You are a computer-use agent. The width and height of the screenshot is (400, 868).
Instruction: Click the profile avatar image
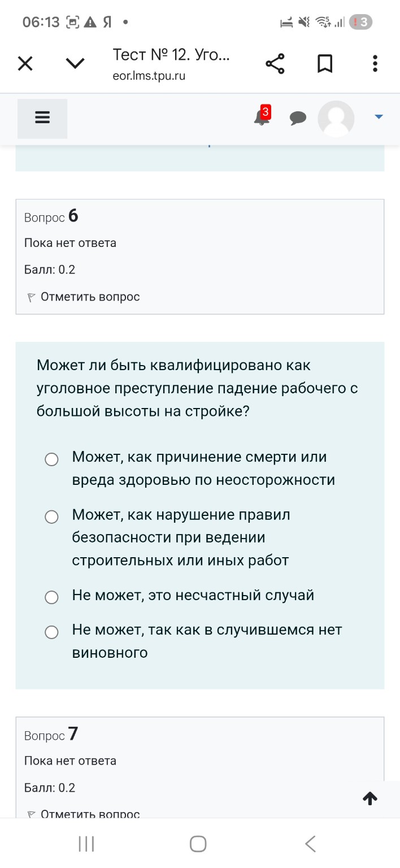coord(336,119)
